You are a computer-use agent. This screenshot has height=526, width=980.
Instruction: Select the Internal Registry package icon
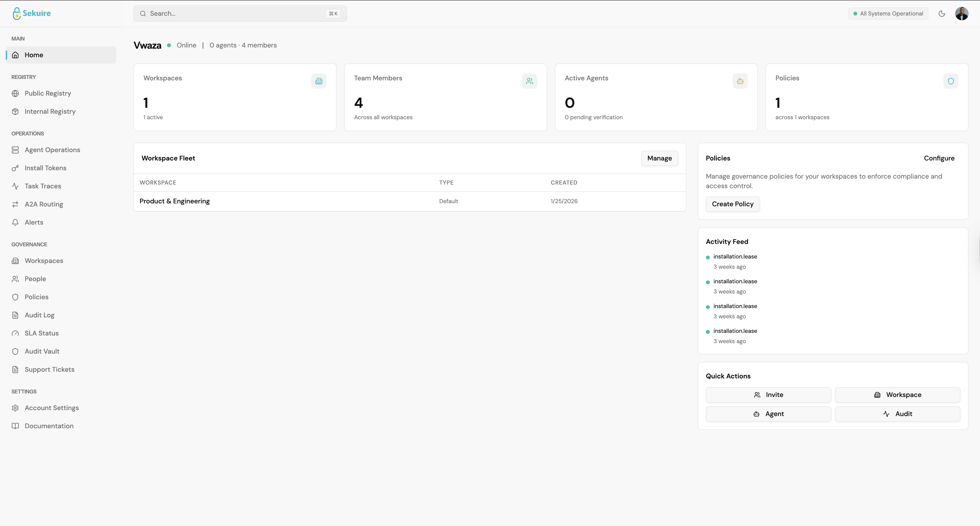[15, 111]
